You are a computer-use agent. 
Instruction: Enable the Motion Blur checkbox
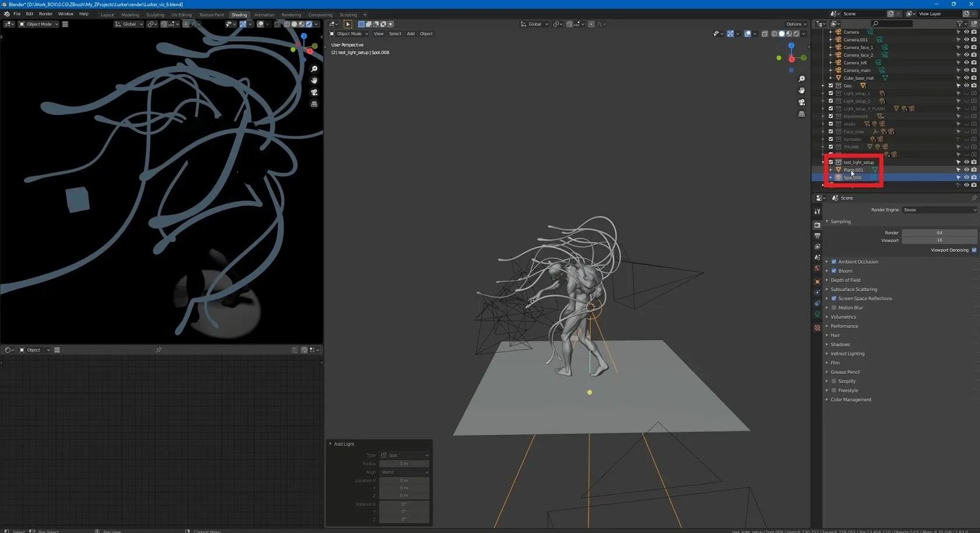834,307
